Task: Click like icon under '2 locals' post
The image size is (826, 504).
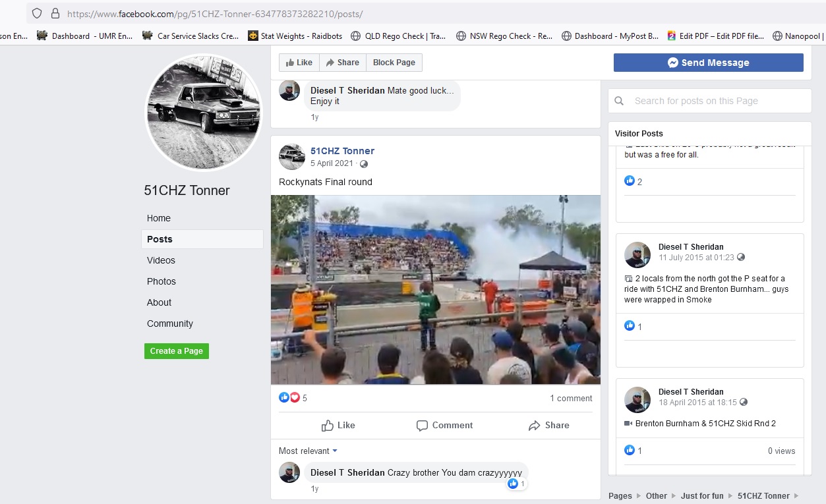Action: (630, 325)
